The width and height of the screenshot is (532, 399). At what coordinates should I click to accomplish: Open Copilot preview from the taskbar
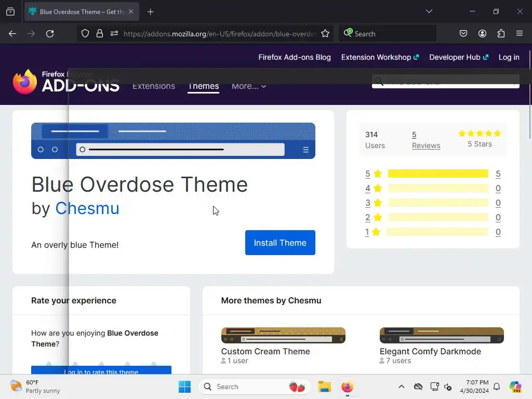click(515, 387)
